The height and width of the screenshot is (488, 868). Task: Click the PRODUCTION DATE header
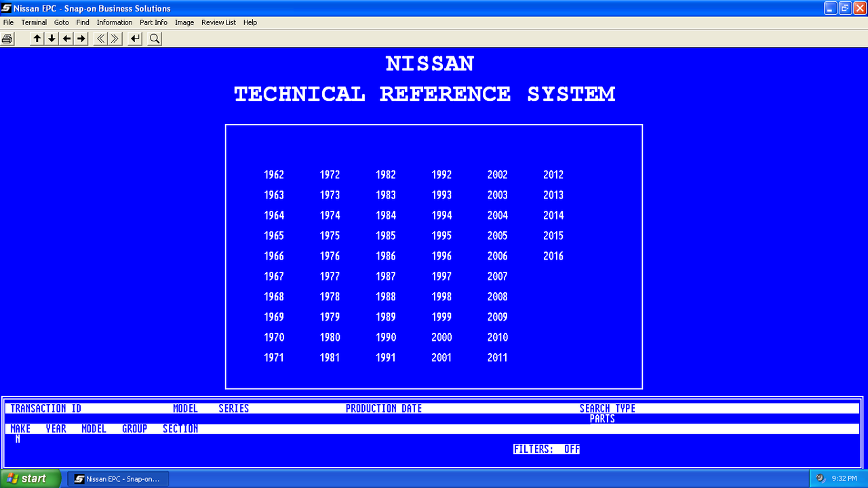pyautogui.click(x=384, y=409)
